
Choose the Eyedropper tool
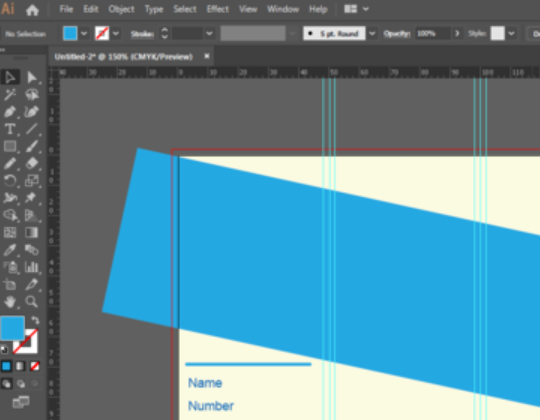(10, 250)
